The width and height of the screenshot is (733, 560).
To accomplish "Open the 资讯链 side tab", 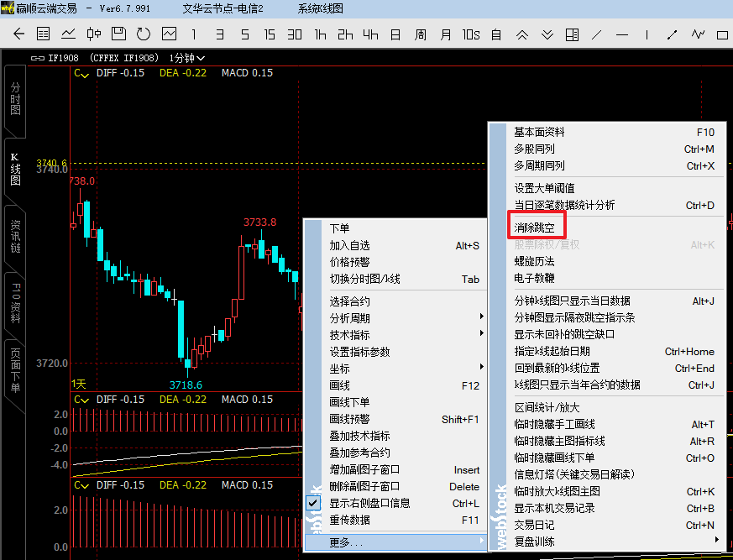I will click(x=15, y=237).
